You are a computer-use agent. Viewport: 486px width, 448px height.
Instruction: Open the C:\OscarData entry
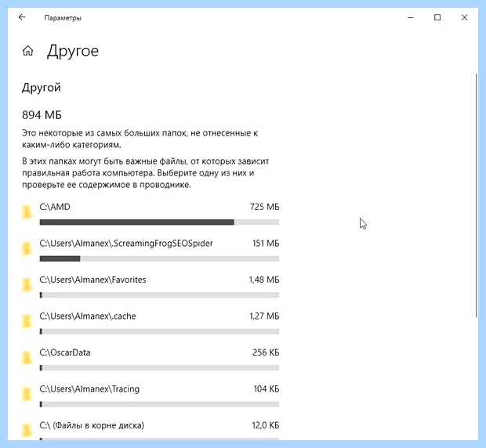151,359
